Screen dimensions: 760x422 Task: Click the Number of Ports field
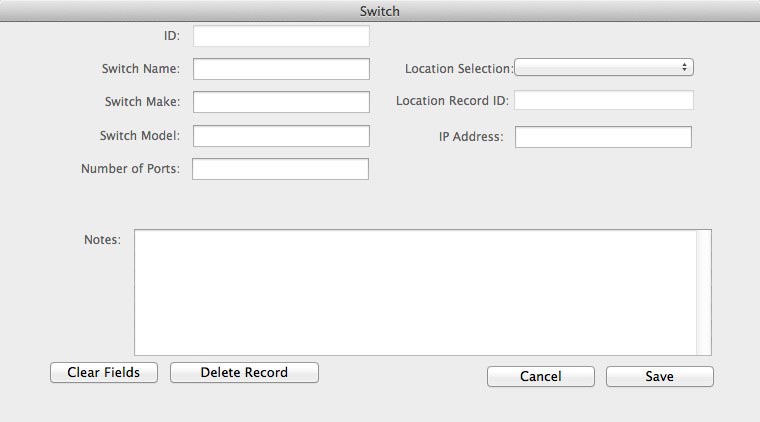point(280,169)
